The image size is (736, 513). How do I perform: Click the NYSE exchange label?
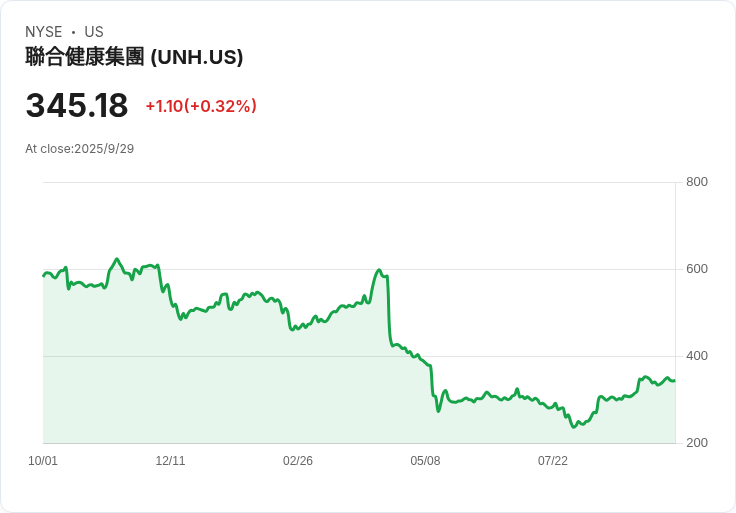pyautogui.click(x=44, y=32)
